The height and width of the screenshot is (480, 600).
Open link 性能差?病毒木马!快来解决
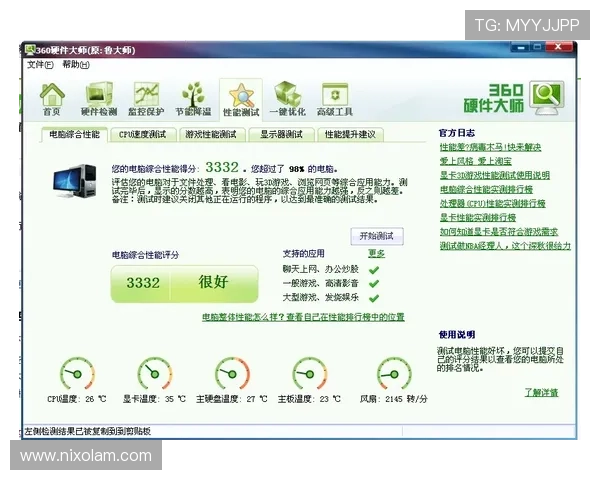(x=490, y=147)
